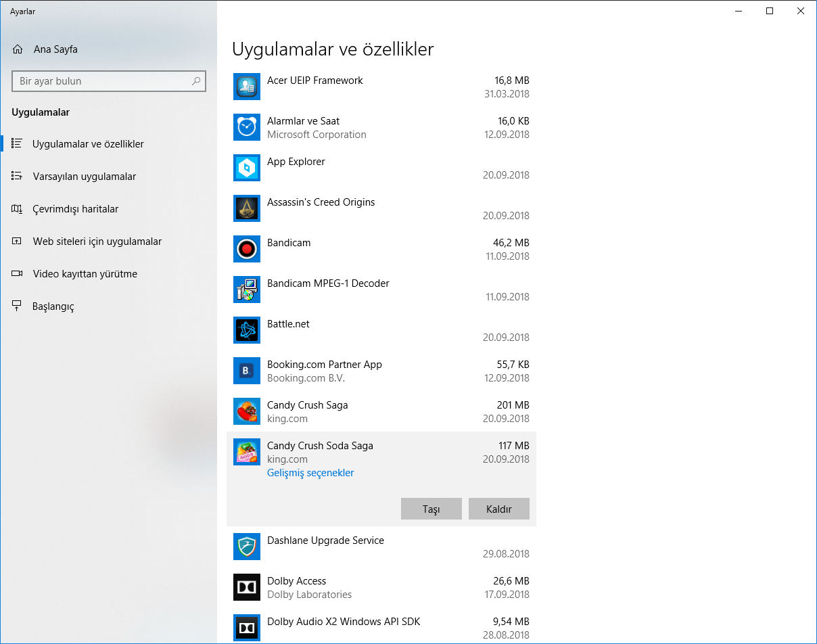The width and height of the screenshot is (817, 644).
Task: Click the Taşı button
Action: coord(431,509)
